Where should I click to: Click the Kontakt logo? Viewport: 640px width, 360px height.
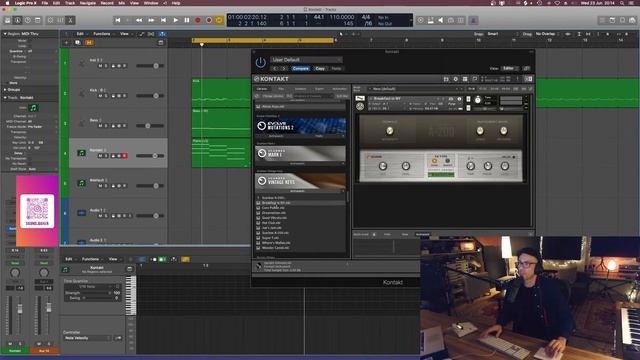[x=271, y=79]
